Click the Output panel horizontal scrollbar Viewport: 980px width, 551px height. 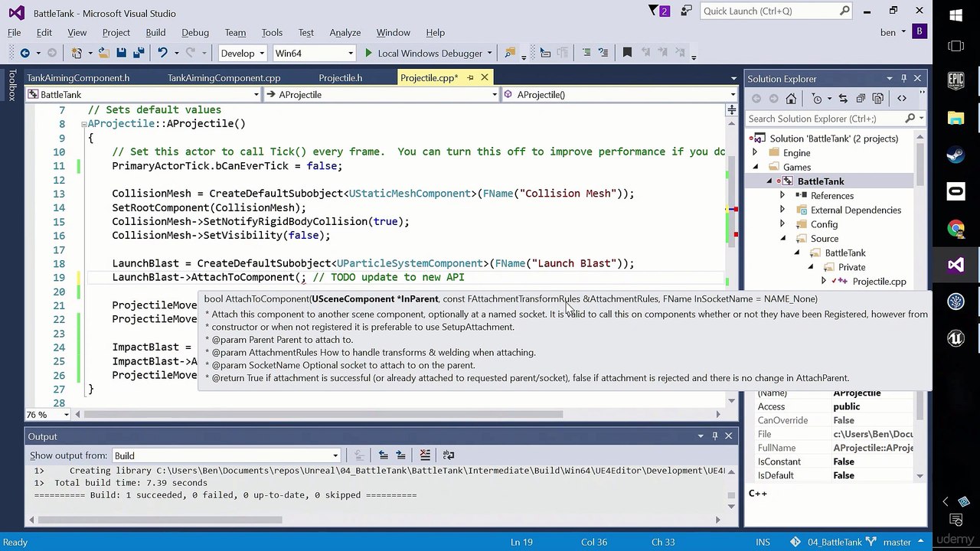(x=158, y=520)
